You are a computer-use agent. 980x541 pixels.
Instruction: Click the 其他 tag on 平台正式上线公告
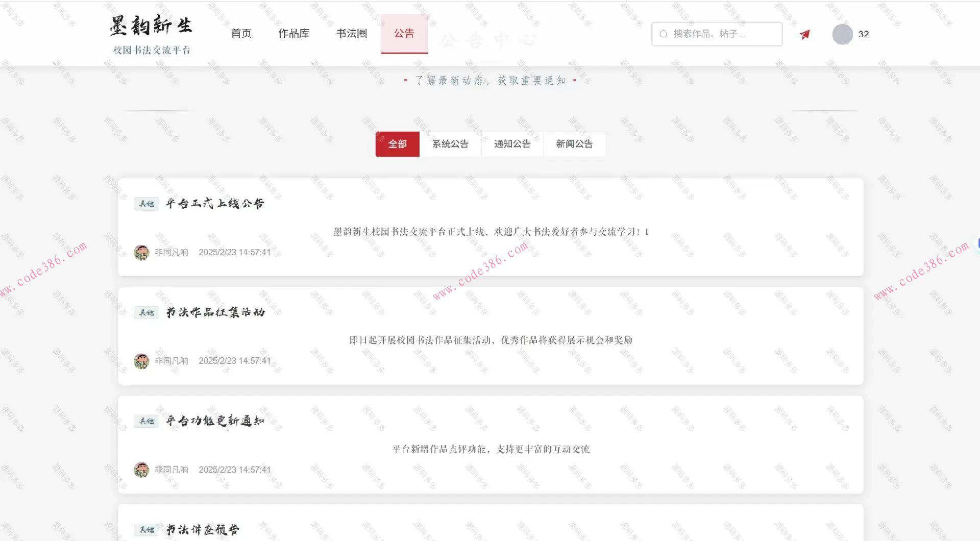pos(146,203)
